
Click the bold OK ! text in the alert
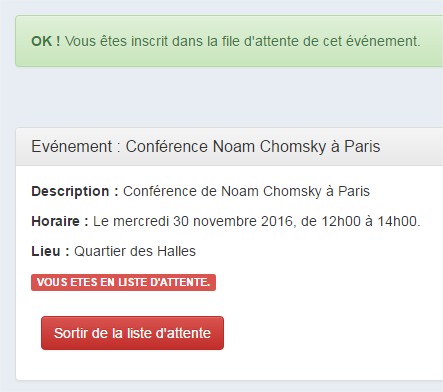coord(46,41)
